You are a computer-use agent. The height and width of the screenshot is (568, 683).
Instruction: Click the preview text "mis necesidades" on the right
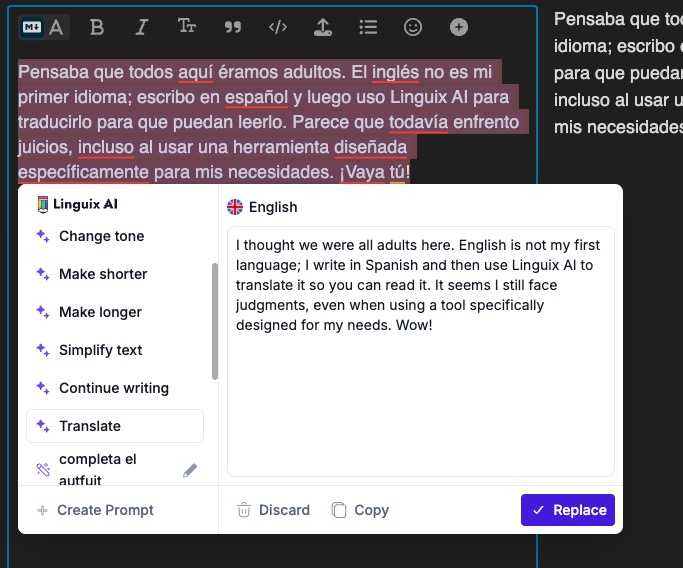click(618, 128)
